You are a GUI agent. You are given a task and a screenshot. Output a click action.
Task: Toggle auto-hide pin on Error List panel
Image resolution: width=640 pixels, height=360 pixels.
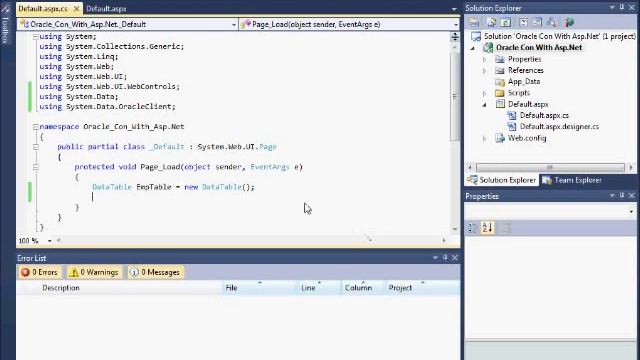tap(445, 258)
